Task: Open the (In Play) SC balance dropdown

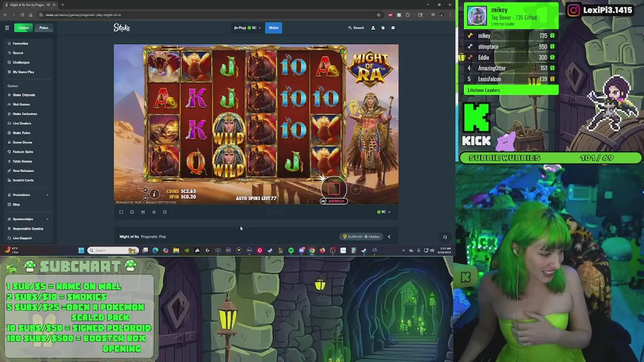Action: click(247, 28)
